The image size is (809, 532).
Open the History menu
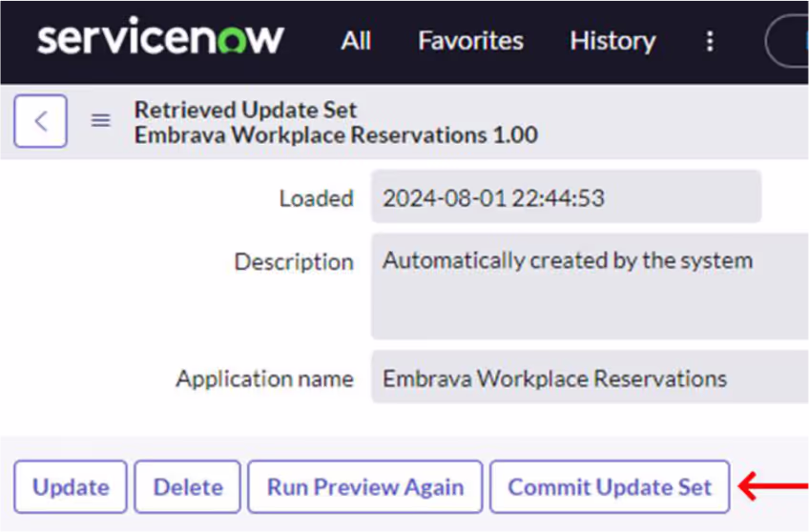[x=612, y=41]
